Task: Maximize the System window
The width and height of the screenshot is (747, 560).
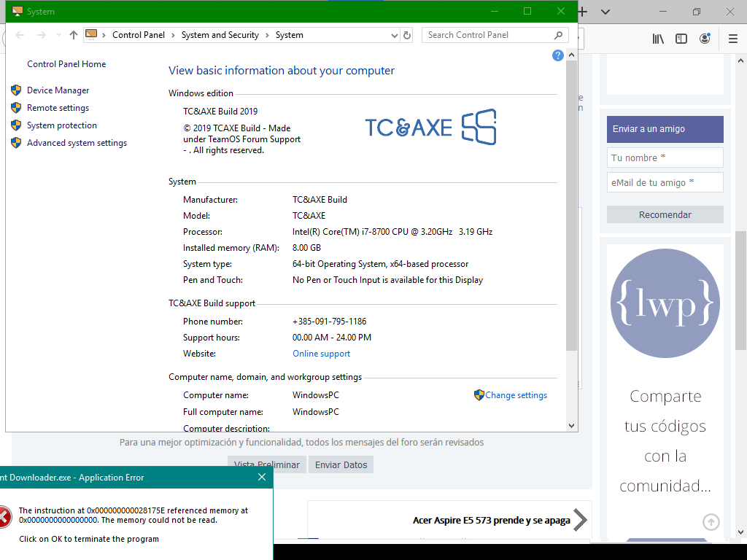Action: (527, 11)
